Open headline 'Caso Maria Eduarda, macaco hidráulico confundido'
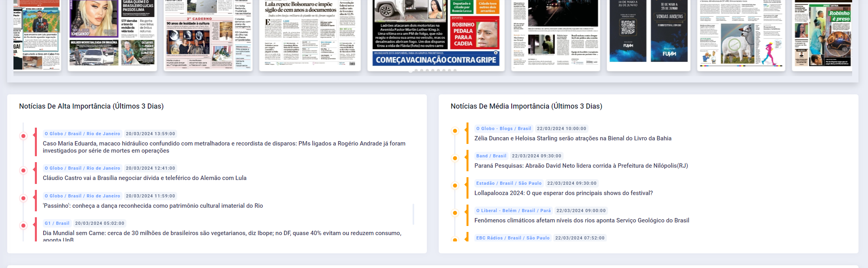The image size is (868, 268). 224,147
